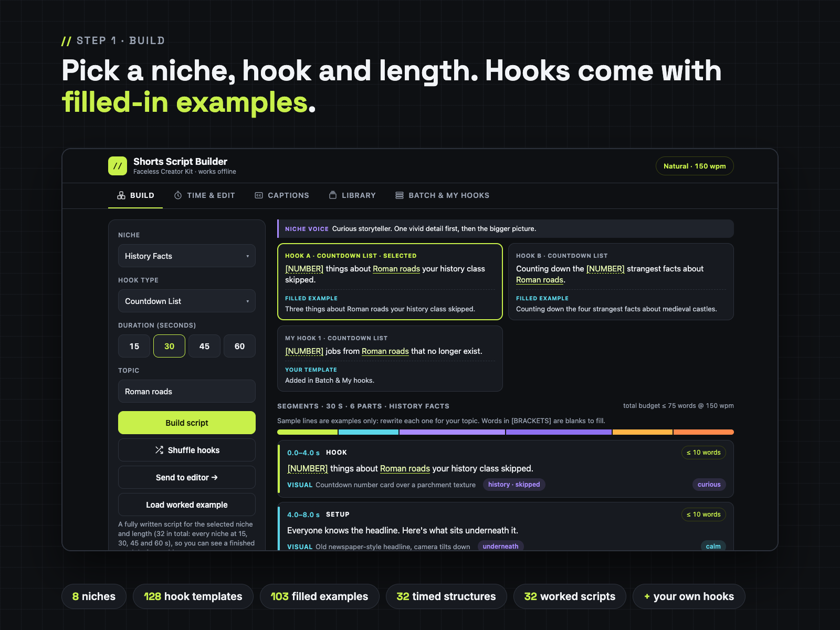Click Send to editor button
The width and height of the screenshot is (840, 630).
coord(187,477)
